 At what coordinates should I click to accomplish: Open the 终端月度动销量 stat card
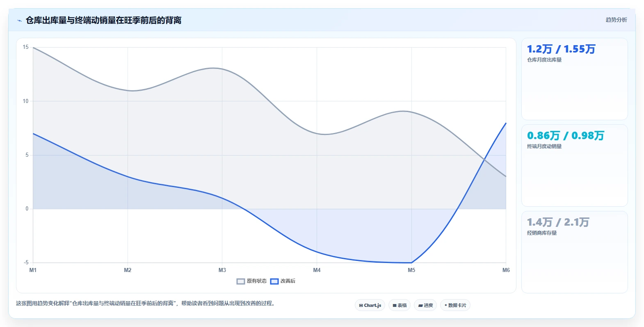click(574, 165)
